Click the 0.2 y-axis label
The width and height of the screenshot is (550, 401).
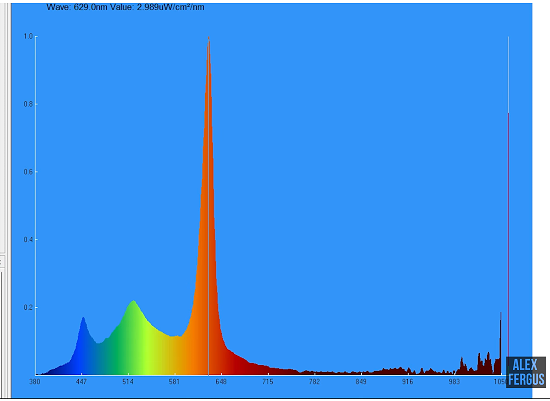tap(28, 308)
